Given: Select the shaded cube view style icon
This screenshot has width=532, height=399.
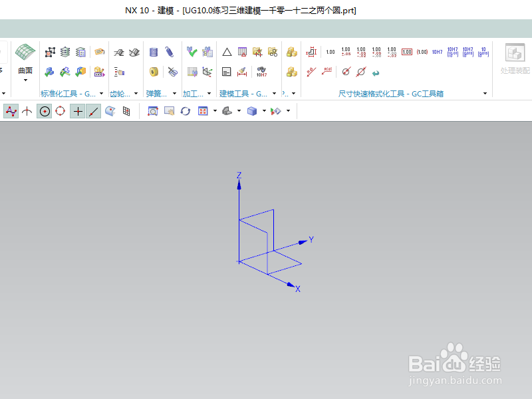Looking at the screenshot, I should point(251,111).
